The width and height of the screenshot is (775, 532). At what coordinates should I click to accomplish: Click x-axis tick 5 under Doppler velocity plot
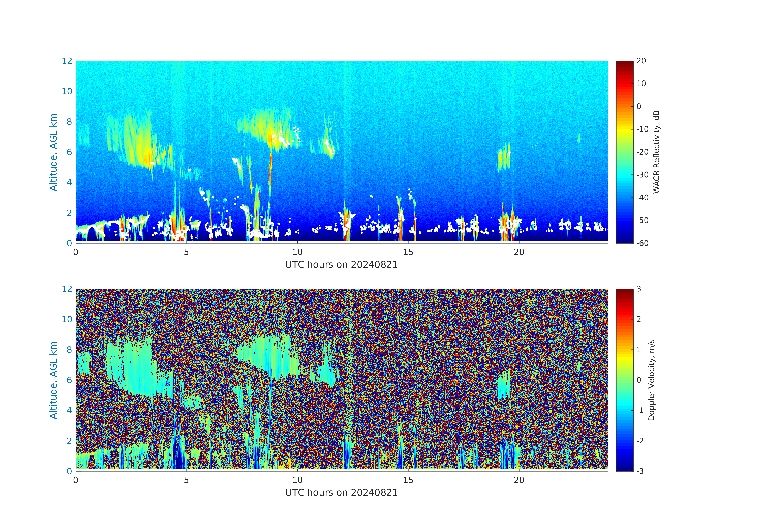186,480
